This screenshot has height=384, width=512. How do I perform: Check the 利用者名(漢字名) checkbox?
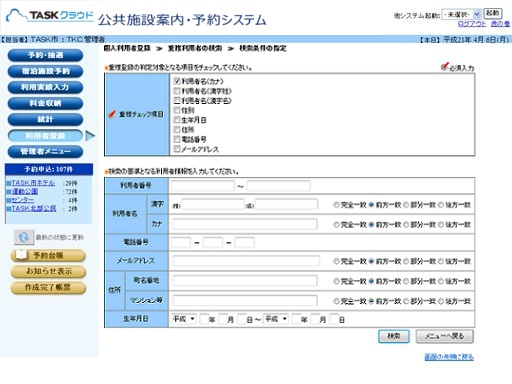(x=177, y=100)
